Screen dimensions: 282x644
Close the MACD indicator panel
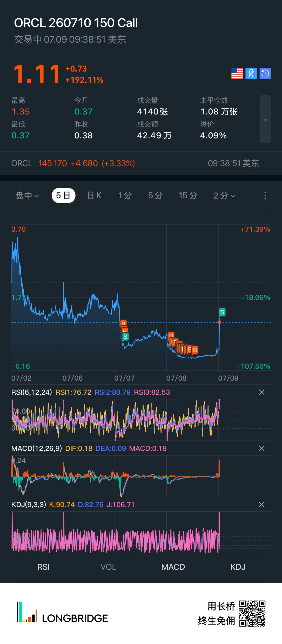(x=262, y=448)
